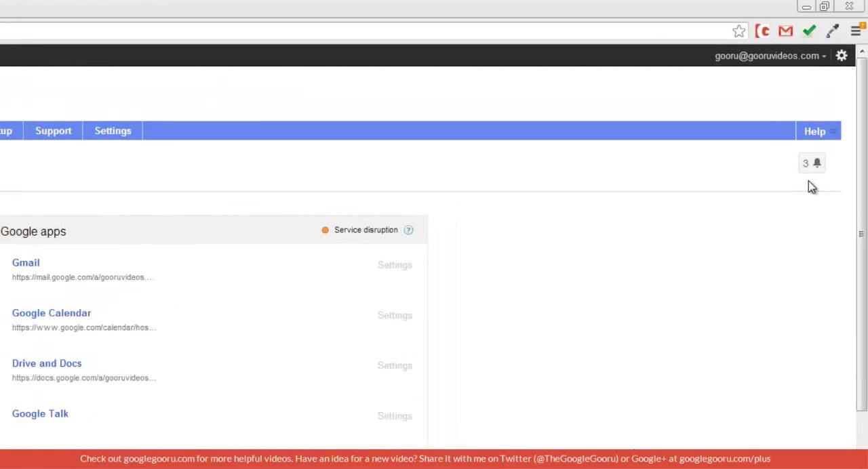Open the Gmail app link
868x469 pixels.
pos(26,262)
